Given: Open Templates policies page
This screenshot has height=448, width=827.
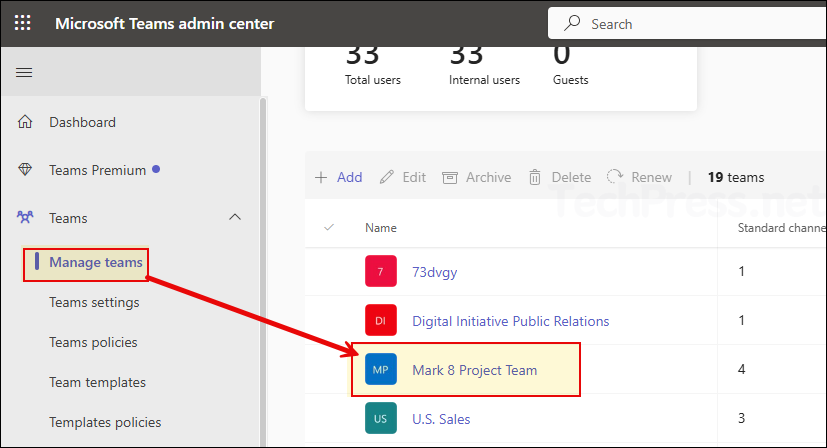Looking at the screenshot, I should [x=105, y=423].
